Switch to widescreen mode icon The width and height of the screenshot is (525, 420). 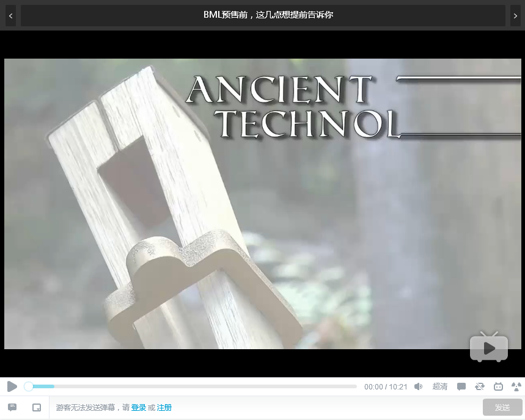(499, 387)
